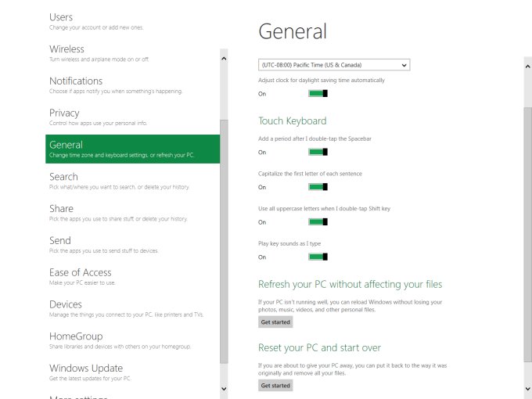Click Get started under Refresh your PC

coord(275,322)
